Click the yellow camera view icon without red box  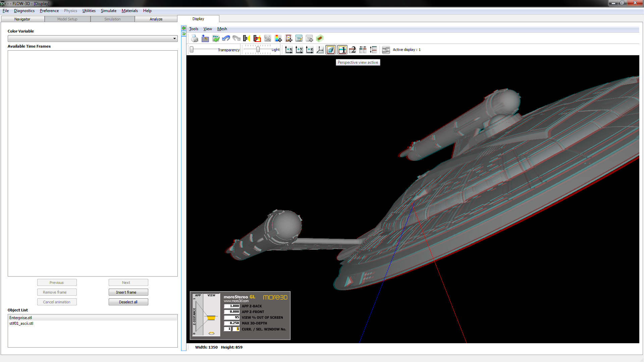[247, 39]
